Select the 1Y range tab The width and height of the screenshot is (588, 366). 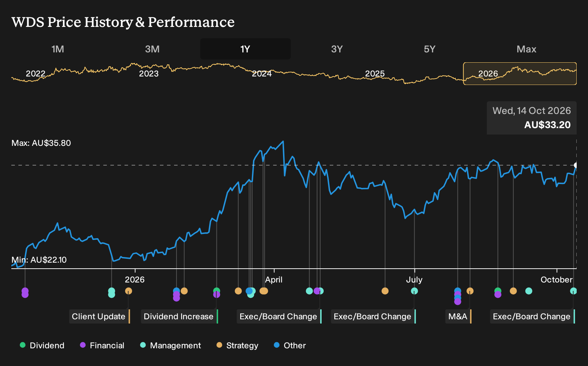click(x=246, y=49)
